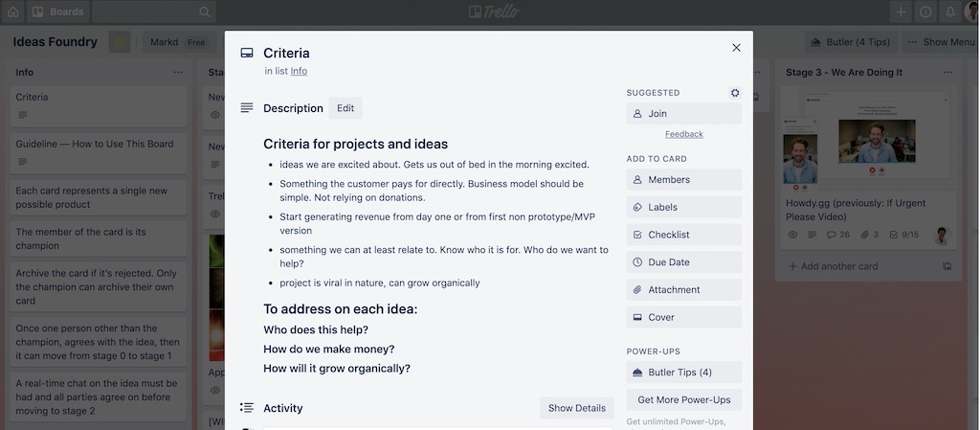Click watch eye icon on Howdy.gg card
This screenshot has width=980, height=430.
[792, 235]
